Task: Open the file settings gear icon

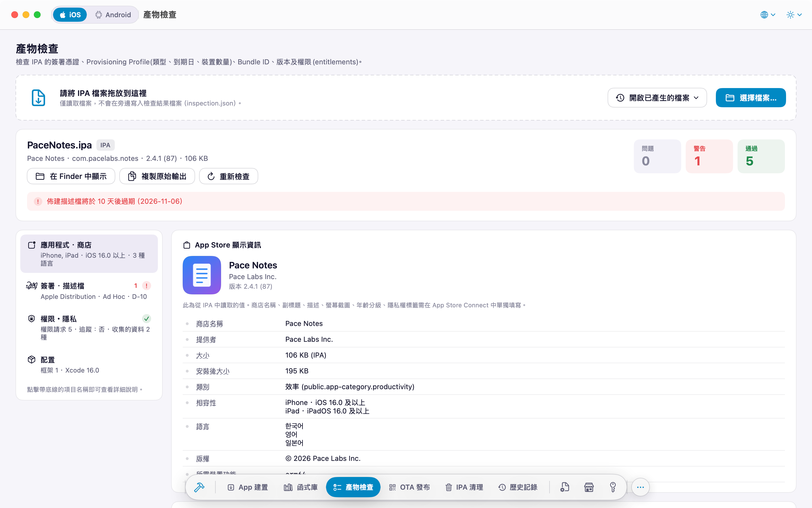Action: click(565, 487)
